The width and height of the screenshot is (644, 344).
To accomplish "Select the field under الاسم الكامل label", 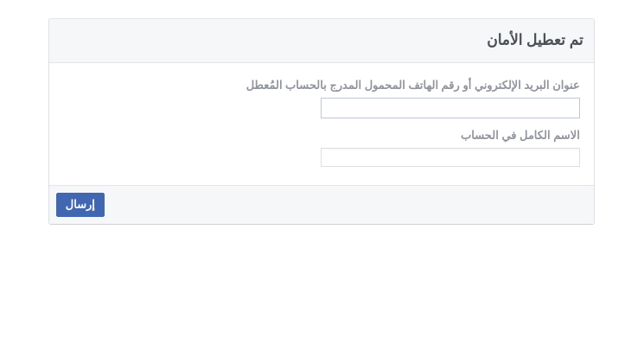I will [450, 157].
